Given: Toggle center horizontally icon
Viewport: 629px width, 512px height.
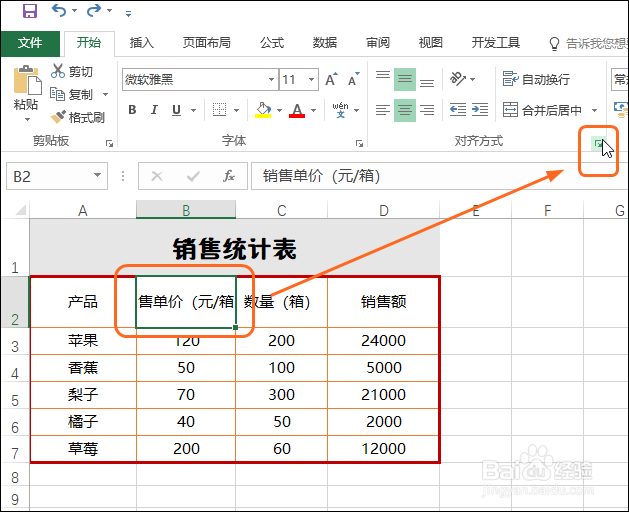Looking at the screenshot, I should click(405, 110).
